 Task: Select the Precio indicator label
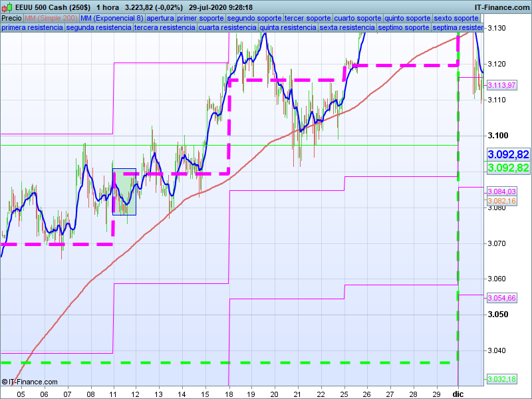(11, 18)
